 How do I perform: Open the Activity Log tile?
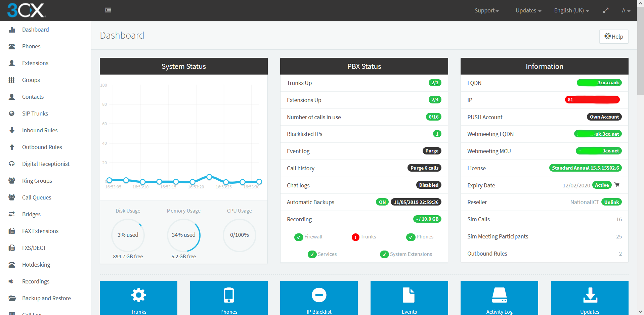pos(499,298)
